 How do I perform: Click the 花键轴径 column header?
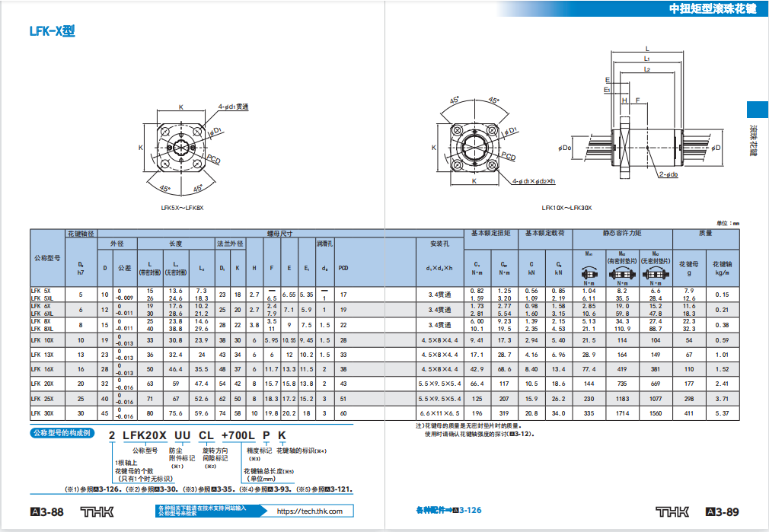81,234
